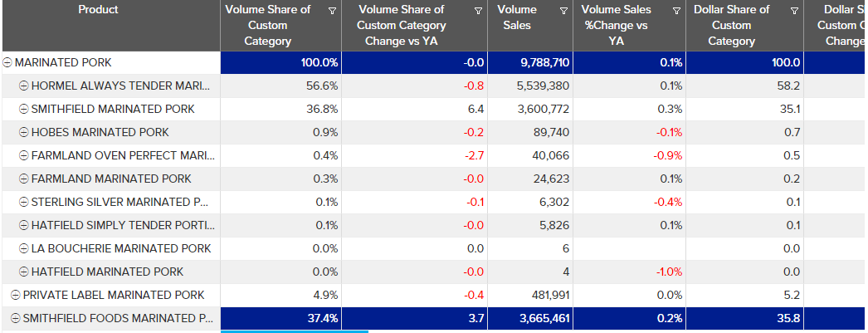Viewport: 868px width, 333px height.
Task: Click the blue horizontal scrollbar under the table
Action: point(295,331)
